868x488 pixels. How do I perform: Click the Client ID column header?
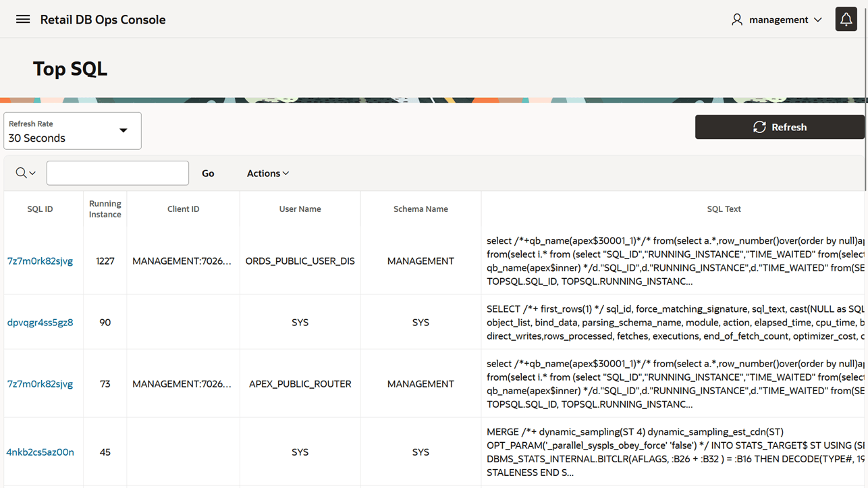(183, 209)
